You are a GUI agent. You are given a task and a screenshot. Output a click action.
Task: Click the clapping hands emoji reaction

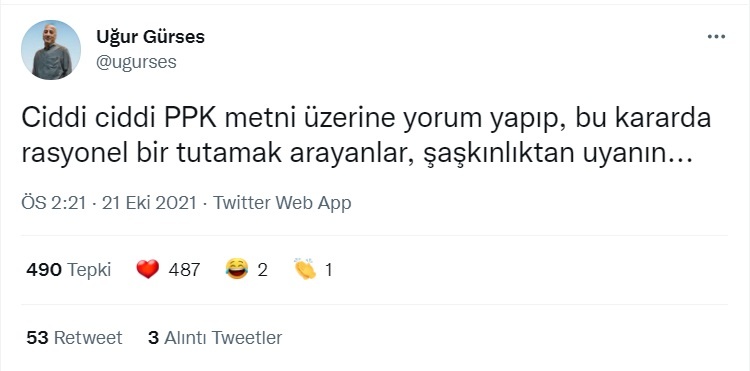pyautogui.click(x=305, y=269)
